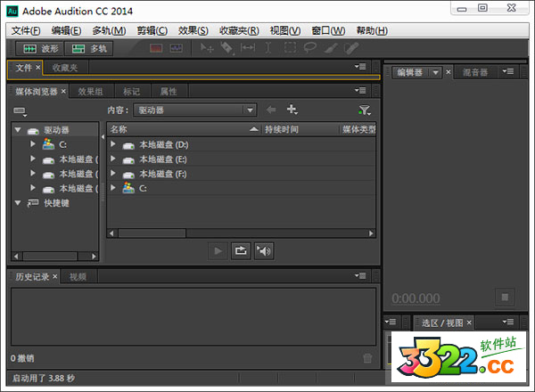
Task: Open the 文件(F) menu
Action: click(26, 30)
